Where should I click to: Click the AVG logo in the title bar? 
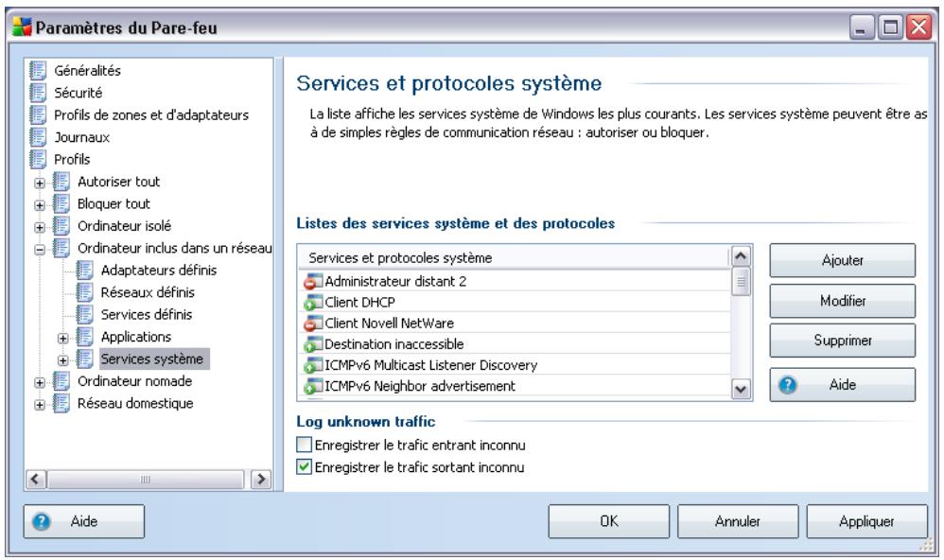(23, 27)
